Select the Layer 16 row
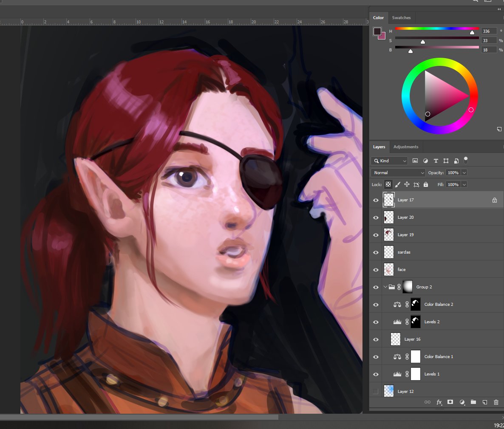This screenshot has width=504, height=429. [436, 339]
